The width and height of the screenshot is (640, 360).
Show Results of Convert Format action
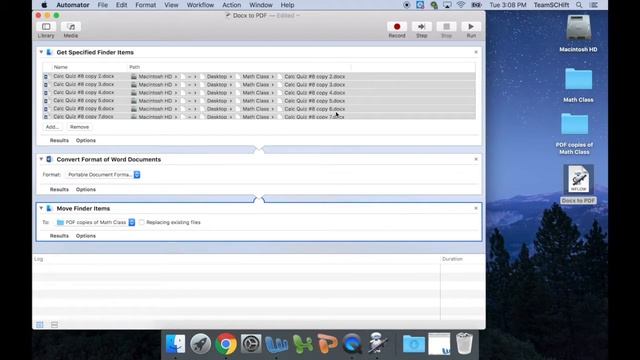pos(59,189)
